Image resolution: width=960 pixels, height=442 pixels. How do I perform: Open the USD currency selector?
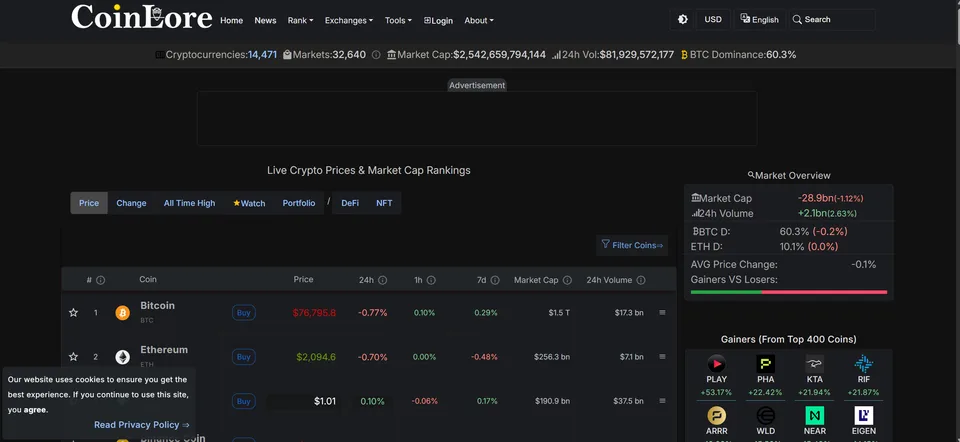tap(713, 20)
